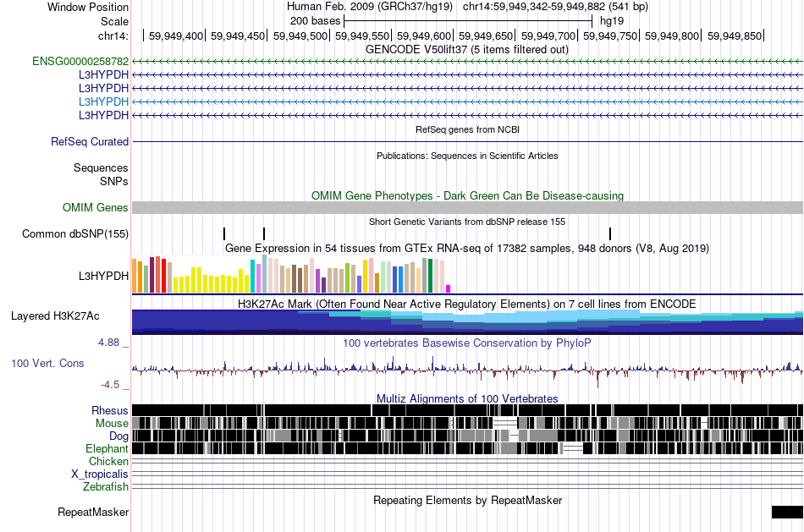
Task: Click the X_tropicalis alignment label
Action: (x=100, y=474)
